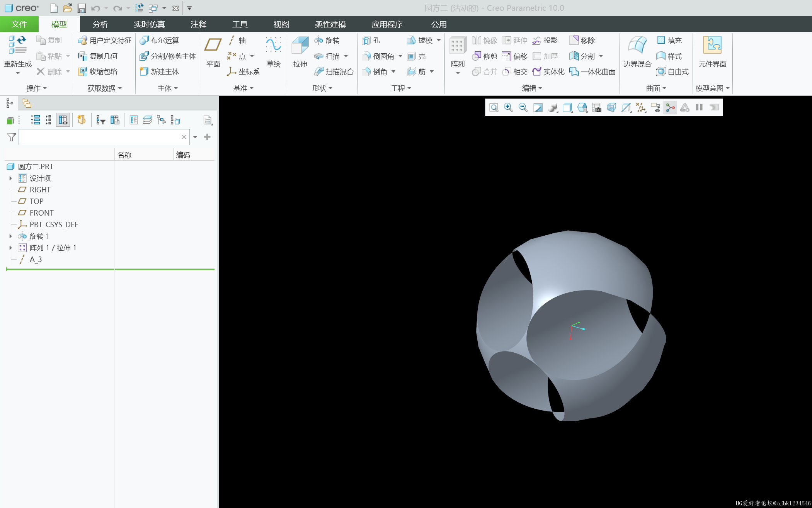Click the 一体化曲面 button
Image resolution: width=812 pixels, height=508 pixels.
tap(592, 71)
